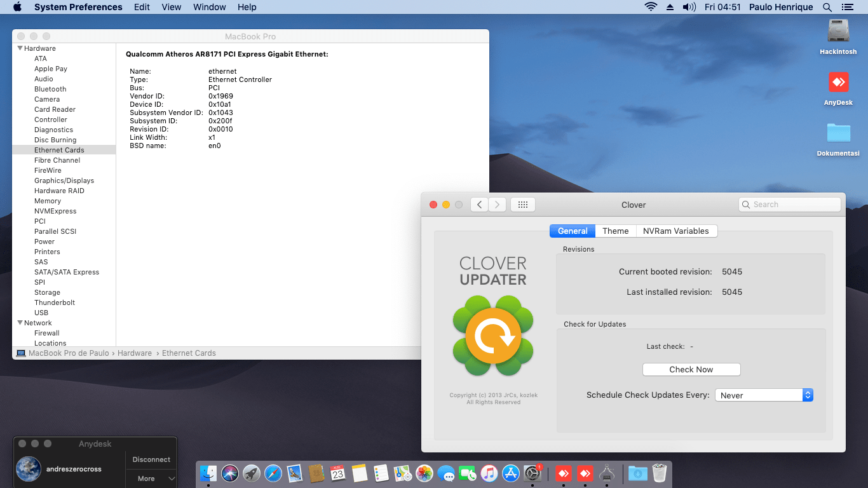Open Dokumentasi folder on desktop
This screenshot has width=868, height=488.
pyautogui.click(x=838, y=133)
